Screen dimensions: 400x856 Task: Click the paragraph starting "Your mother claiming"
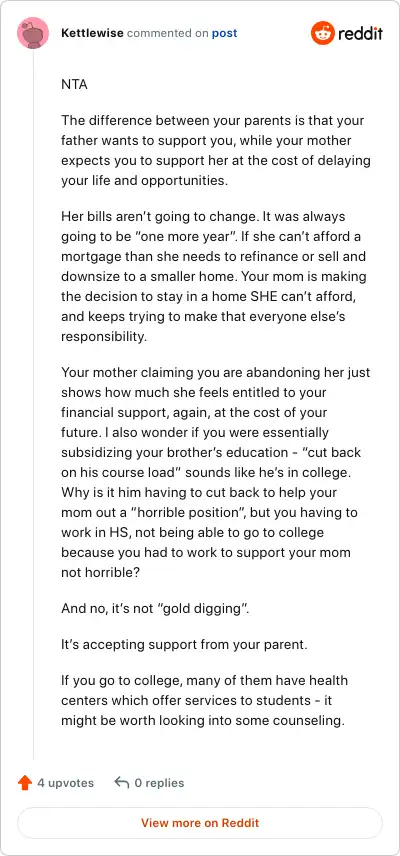click(x=216, y=472)
